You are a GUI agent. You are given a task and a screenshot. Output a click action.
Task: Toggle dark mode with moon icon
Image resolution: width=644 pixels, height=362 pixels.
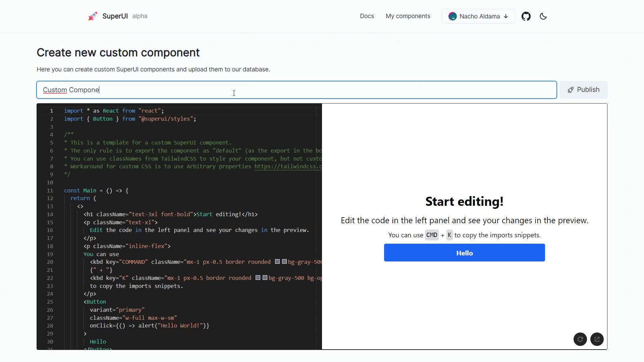point(543,16)
